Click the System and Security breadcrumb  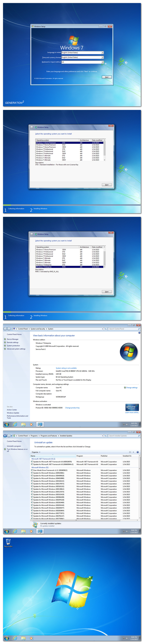[38, 329]
